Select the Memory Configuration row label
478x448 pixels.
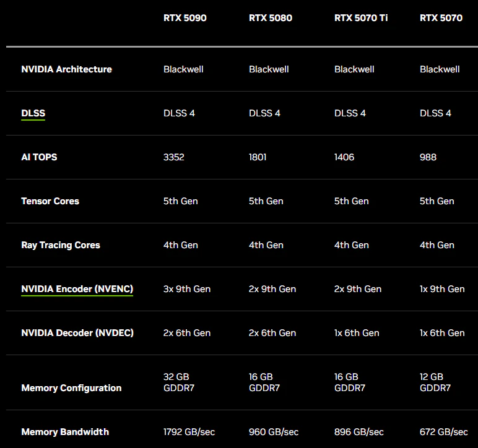(x=71, y=388)
